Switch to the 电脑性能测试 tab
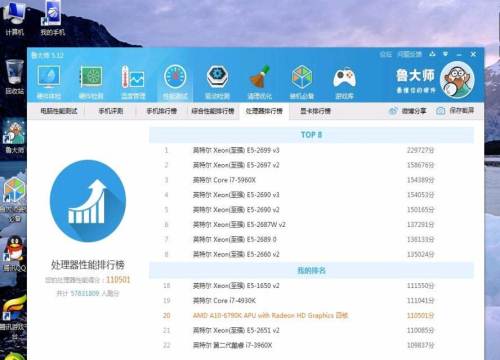 (59, 111)
